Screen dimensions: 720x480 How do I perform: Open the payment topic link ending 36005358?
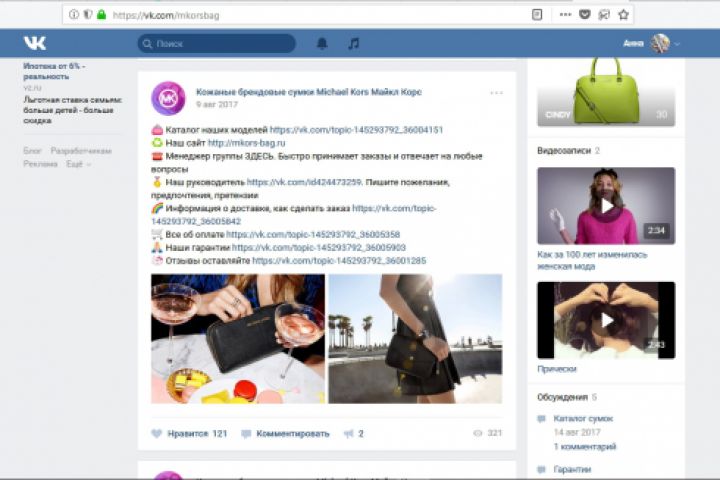tap(313, 235)
